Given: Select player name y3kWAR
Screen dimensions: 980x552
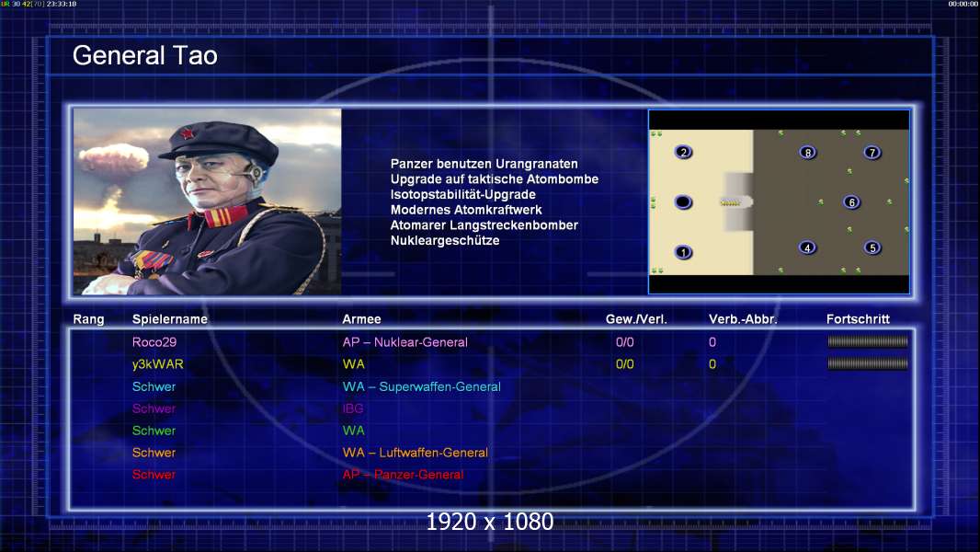Looking at the screenshot, I should [157, 363].
